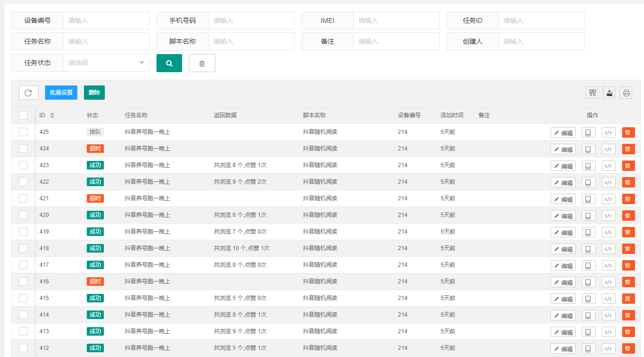The height and width of the screenshot is (357, 644).
Task: Delete row 425 with red trash icon
Action: click(628, 132)
